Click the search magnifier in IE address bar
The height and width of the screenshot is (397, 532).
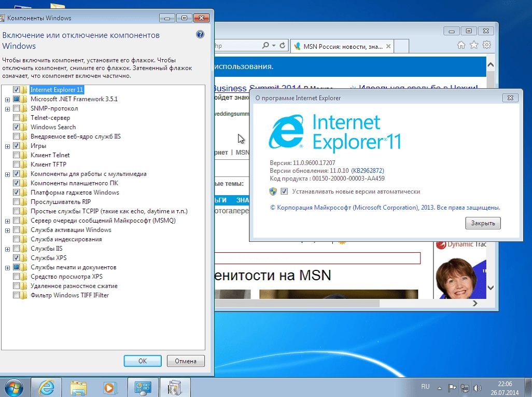tap(265, 46)
